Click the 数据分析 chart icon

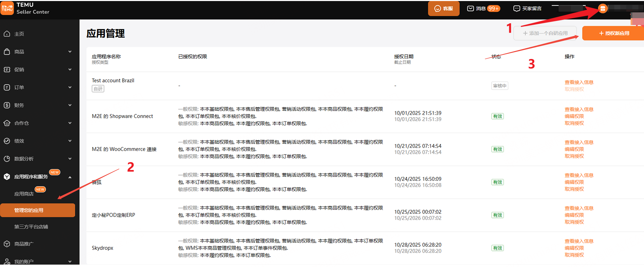point(7,159)
